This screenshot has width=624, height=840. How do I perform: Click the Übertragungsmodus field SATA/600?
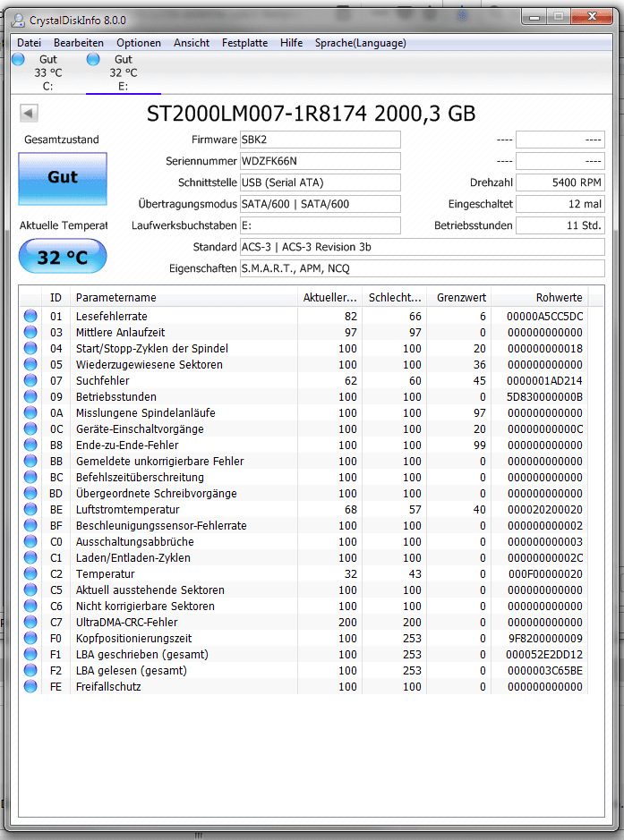coord(320,204)
